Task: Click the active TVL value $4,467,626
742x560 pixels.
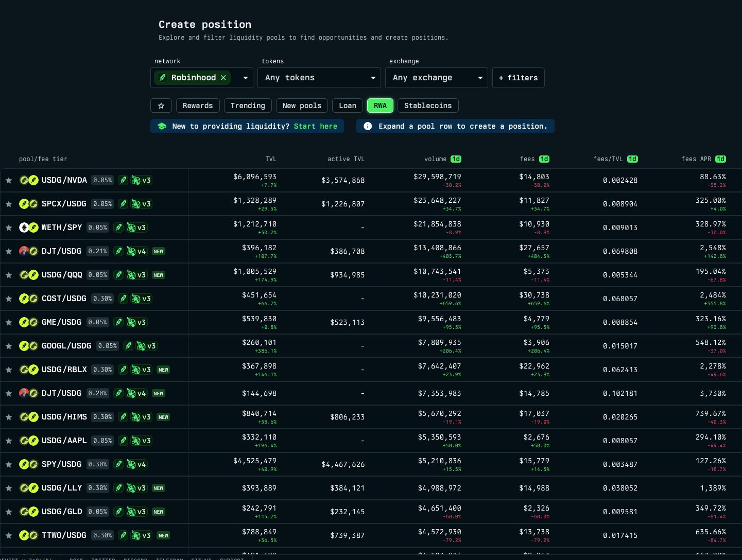Action: [343, 464]
